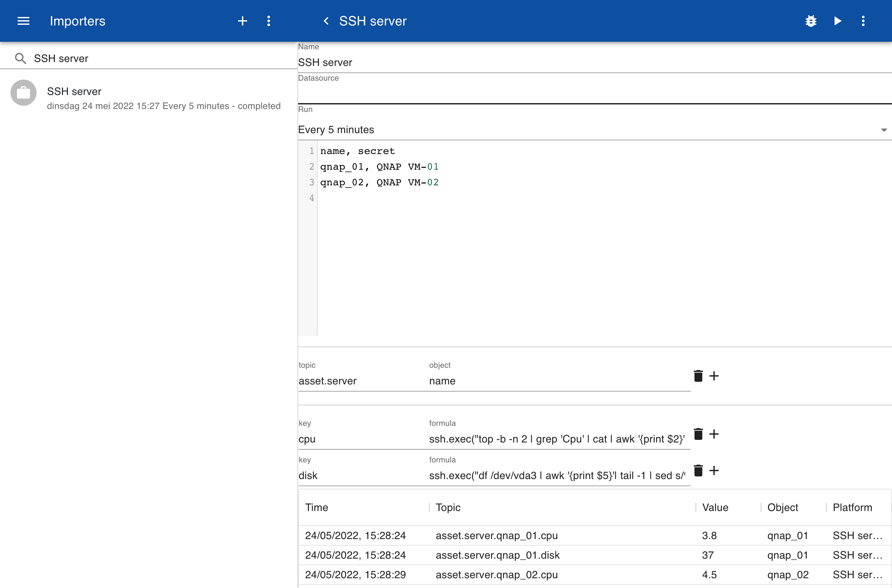
Task: Click the Importers header title
Action: click(77, 21)
